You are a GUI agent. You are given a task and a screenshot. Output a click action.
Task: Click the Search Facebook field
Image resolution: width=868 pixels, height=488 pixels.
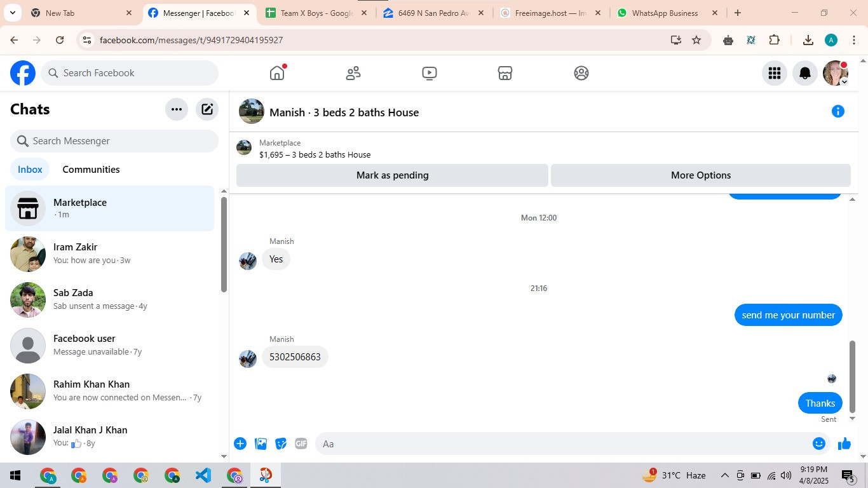click(x=130, y=73)
